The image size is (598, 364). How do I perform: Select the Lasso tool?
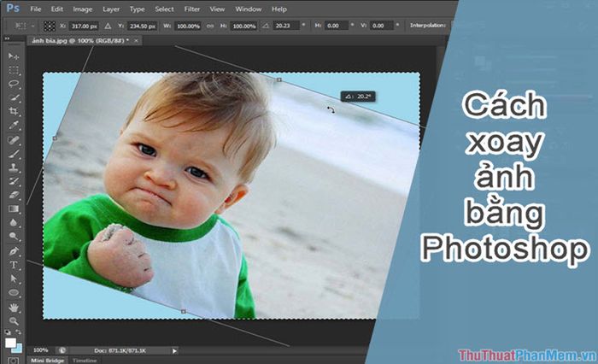[14, 84]
